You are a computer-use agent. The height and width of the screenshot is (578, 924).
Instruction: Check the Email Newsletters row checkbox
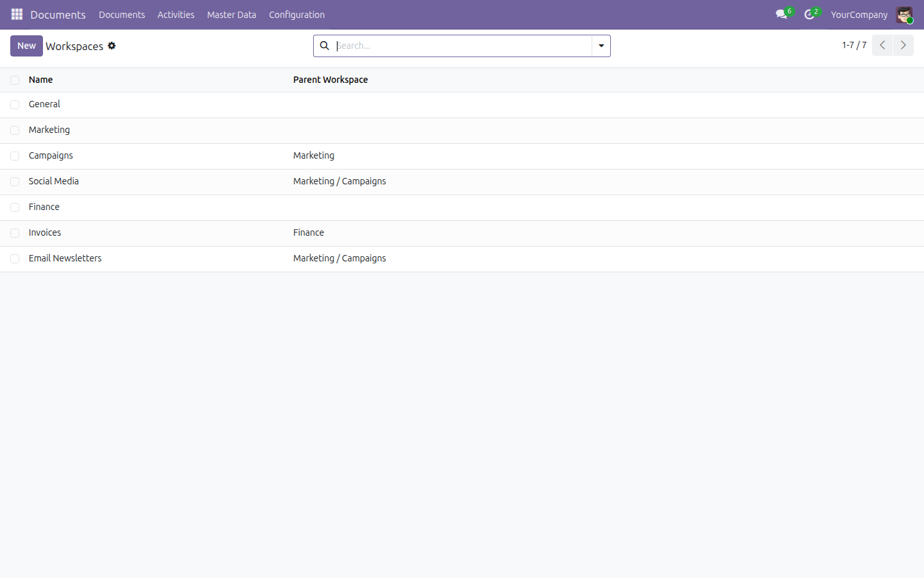(x=15, y=259)
